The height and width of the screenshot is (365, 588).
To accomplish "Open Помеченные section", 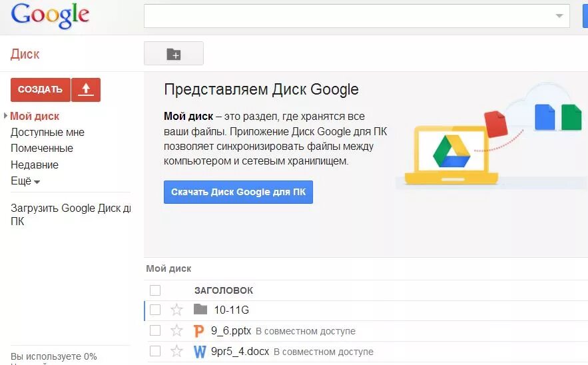I will [42, 149].
